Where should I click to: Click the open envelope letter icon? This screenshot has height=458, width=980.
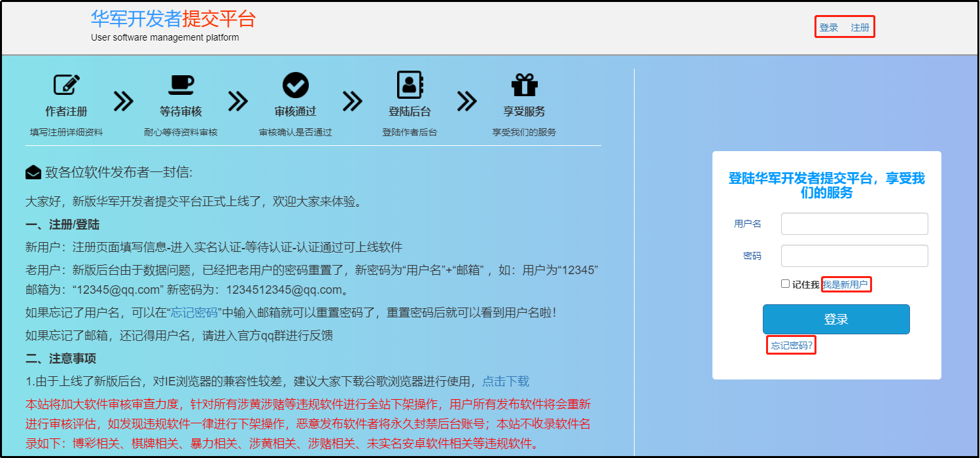click(33, 173)
